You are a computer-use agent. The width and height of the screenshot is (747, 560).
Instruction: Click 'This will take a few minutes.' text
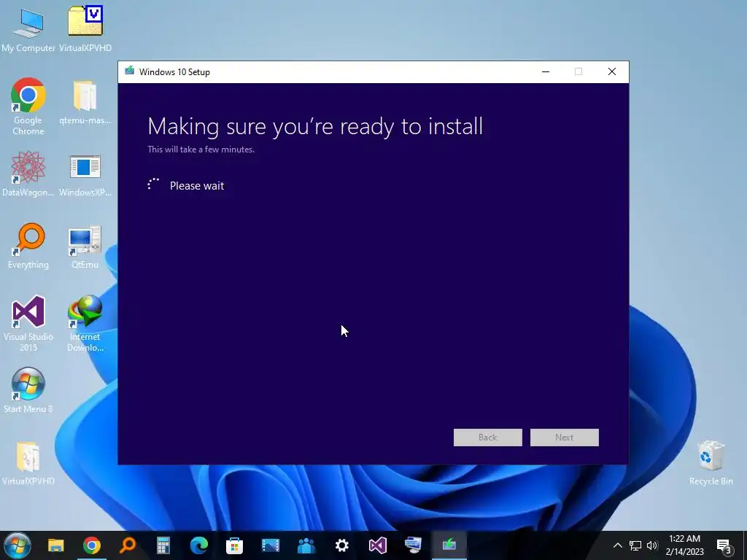tap(201, 149)
